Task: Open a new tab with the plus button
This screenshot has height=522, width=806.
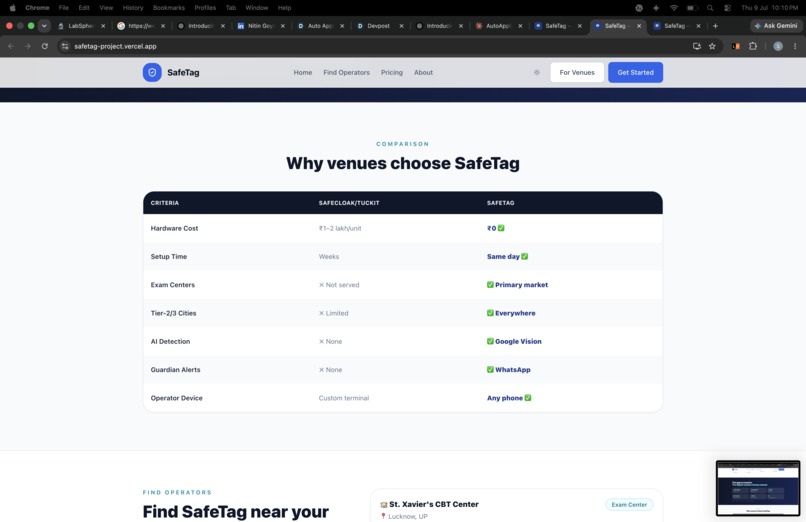Action: point(715,26)
